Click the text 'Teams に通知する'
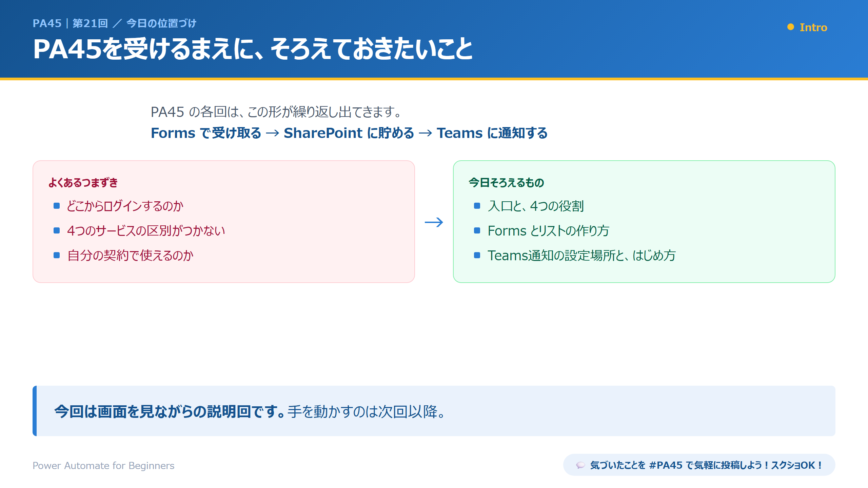Viewport: 868px width, 488px height. pos(492,133)
